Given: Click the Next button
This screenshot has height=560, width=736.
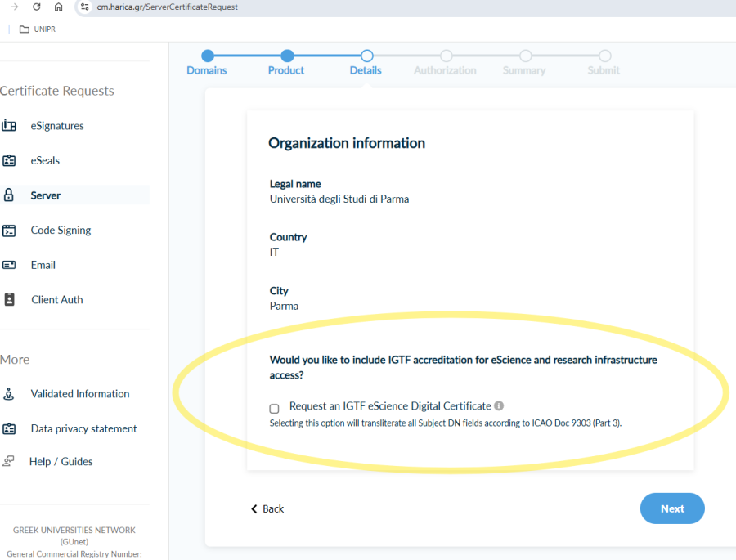Looking at the screenshot, I should (671, 508).
